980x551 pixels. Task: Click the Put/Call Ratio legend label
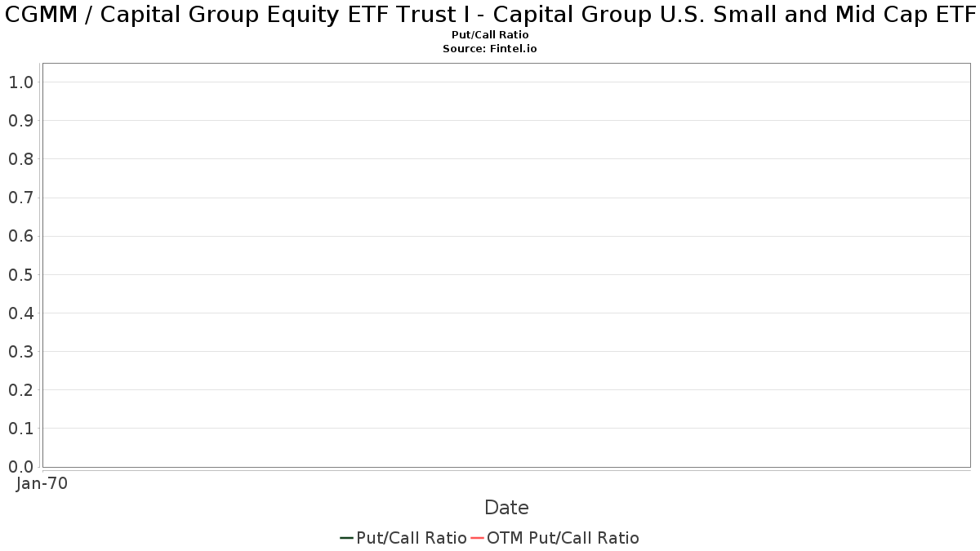click(412, 538)
